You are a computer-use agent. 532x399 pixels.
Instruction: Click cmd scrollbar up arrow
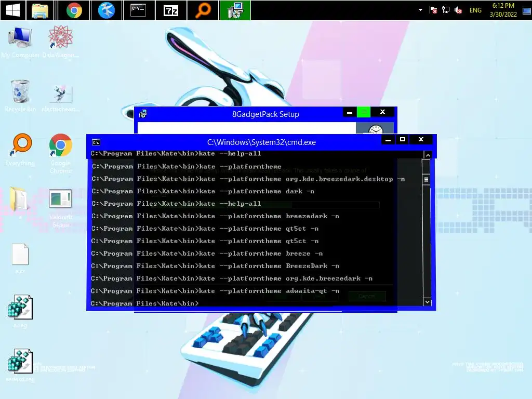coord(428,155)
